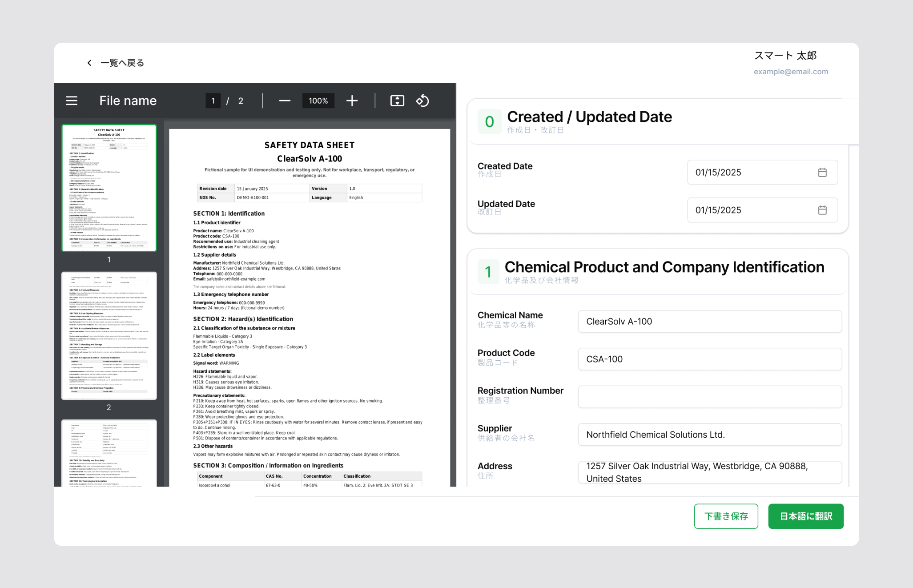Edit the Product Code field
This screenshot has width=913, height=588.
(x=710, y=359)
